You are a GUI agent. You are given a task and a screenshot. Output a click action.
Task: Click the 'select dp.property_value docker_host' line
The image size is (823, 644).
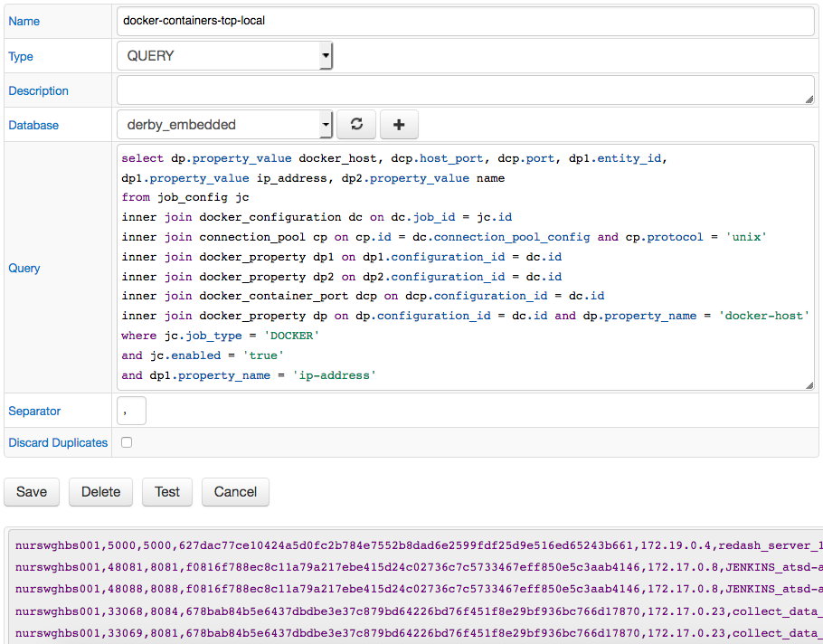click(394, 158)
